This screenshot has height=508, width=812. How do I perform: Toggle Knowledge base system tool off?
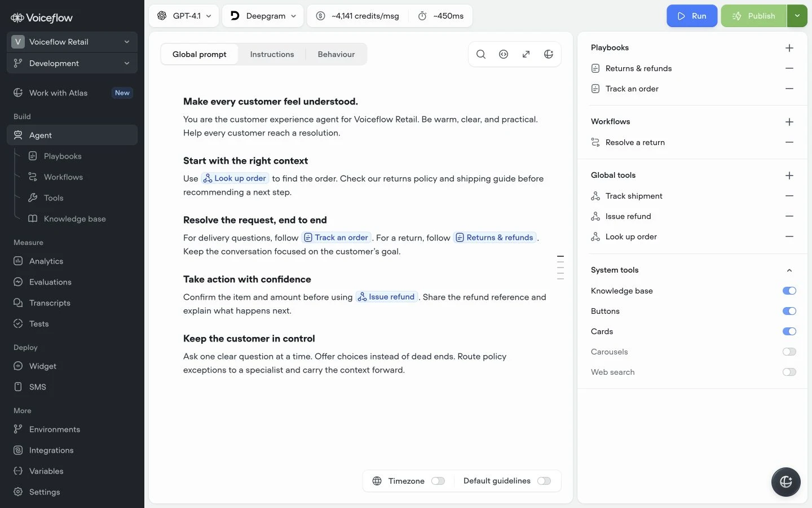tap(789, 291)
